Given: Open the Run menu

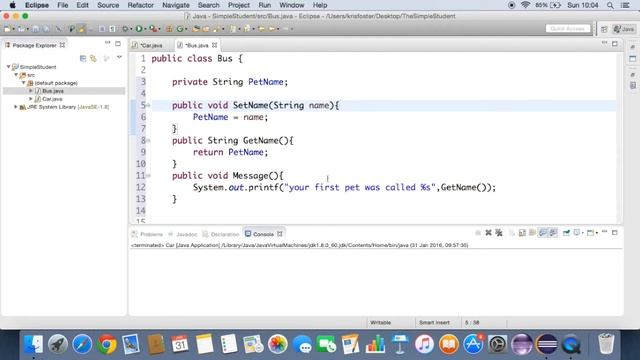Looking at the screenshot, I should coord(264,5).
